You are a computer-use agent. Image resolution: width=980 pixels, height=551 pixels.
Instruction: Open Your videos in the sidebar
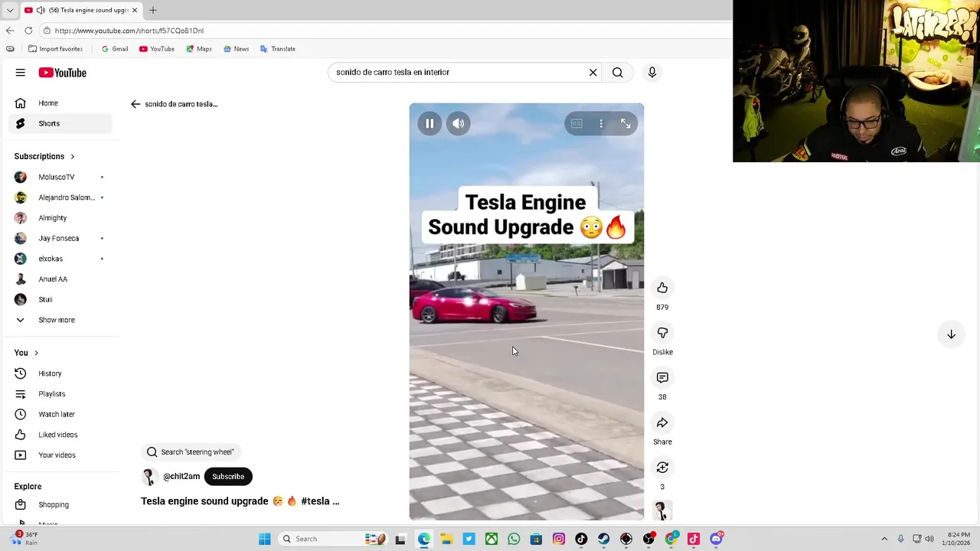pos(60,455)
